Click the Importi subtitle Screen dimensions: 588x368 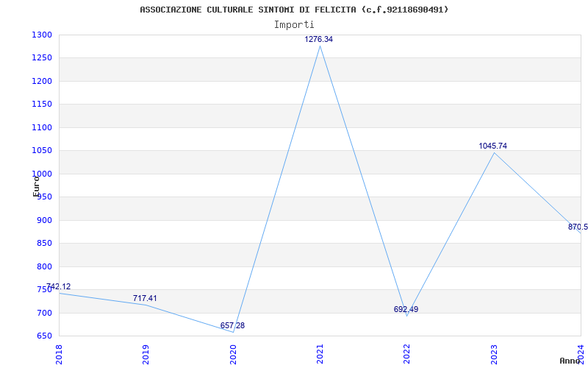coord(294,25)
